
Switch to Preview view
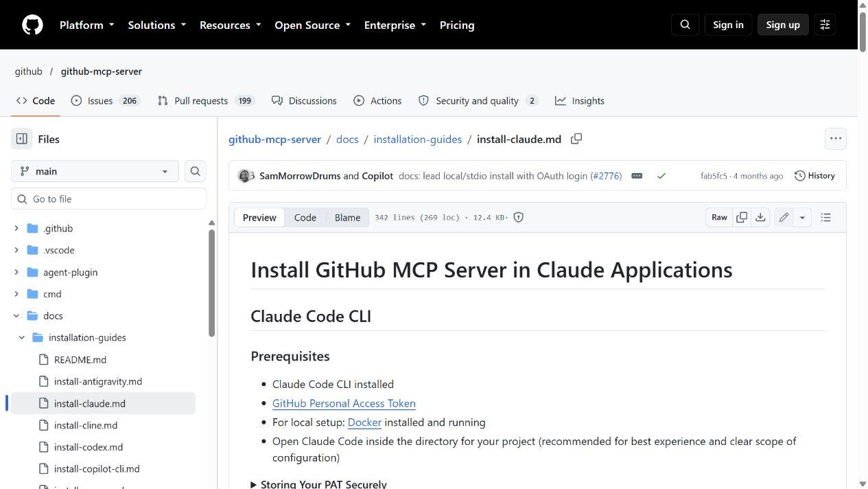tap(259, 217)
